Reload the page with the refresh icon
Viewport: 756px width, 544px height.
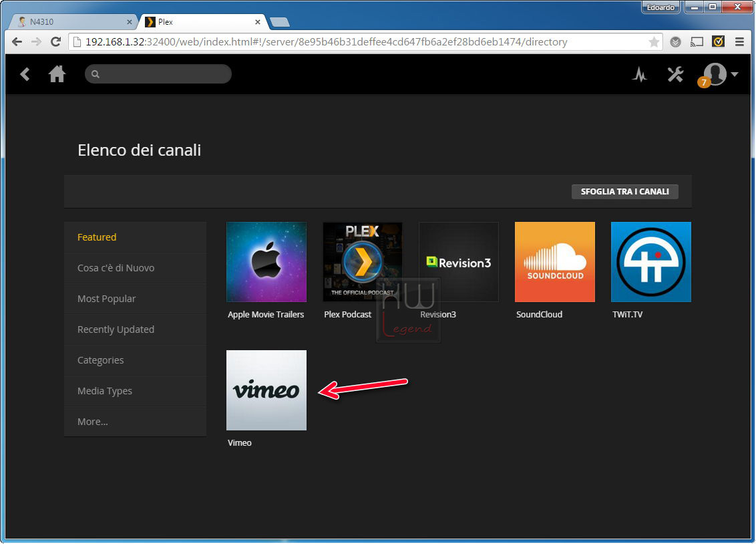pos(56,42)
